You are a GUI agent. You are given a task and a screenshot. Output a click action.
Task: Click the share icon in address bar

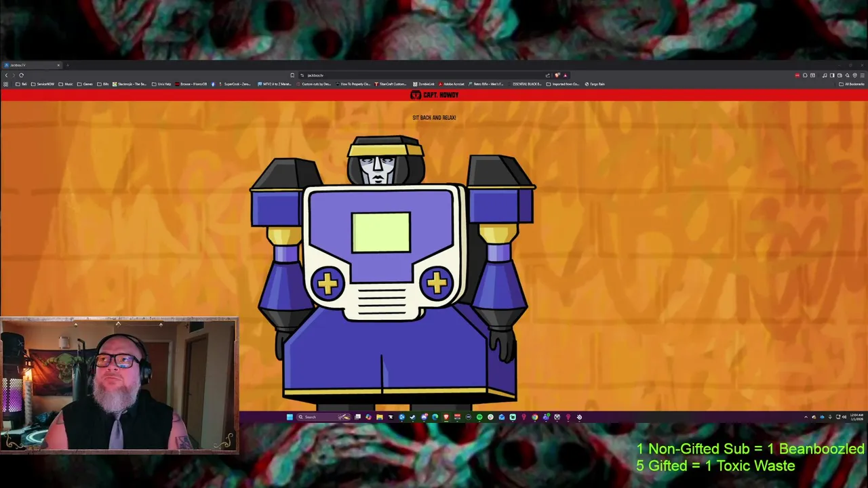coord(547,75)
